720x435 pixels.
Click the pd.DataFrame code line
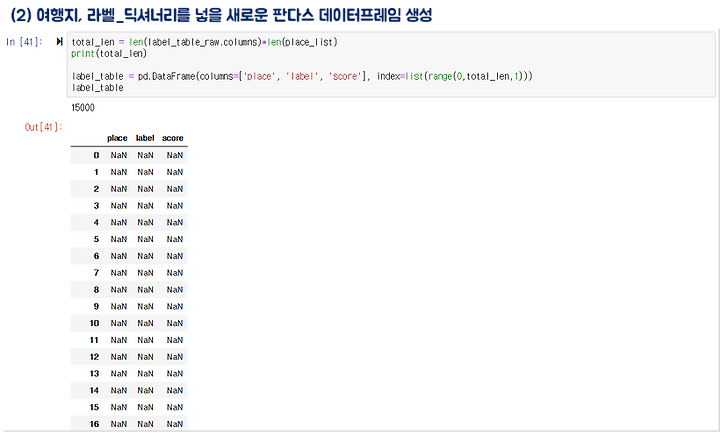click(x=302, y=76)
